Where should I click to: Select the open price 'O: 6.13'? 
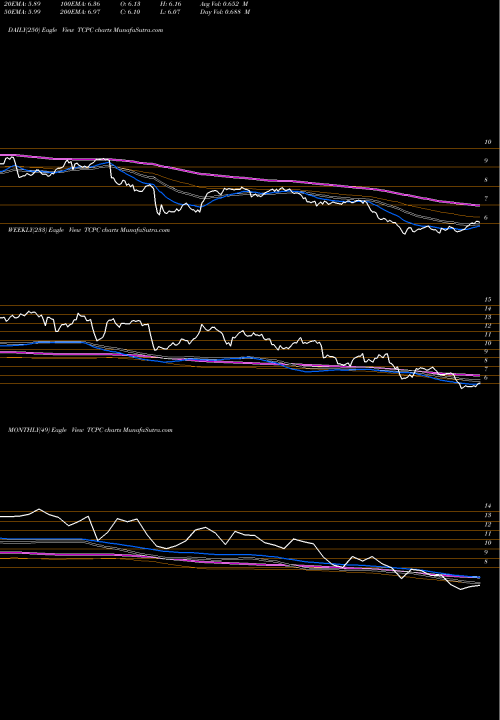[131, 4]
